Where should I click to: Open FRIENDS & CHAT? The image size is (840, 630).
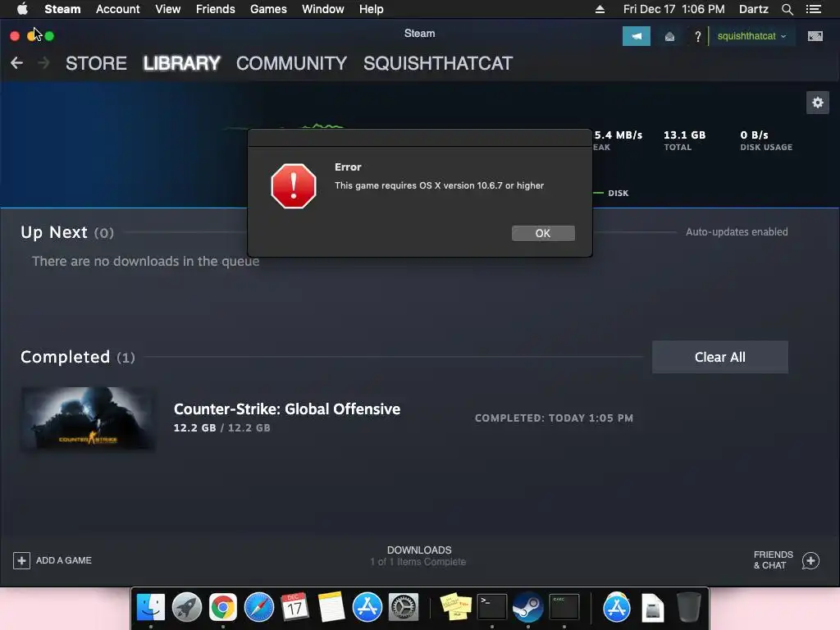coord(773,559)
